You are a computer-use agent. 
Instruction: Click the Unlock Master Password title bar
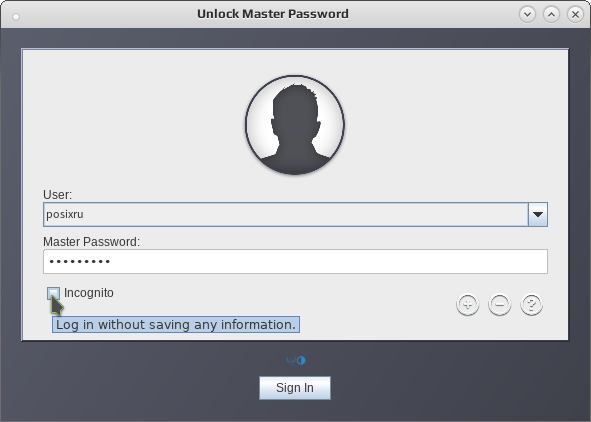tap(273, 14)
